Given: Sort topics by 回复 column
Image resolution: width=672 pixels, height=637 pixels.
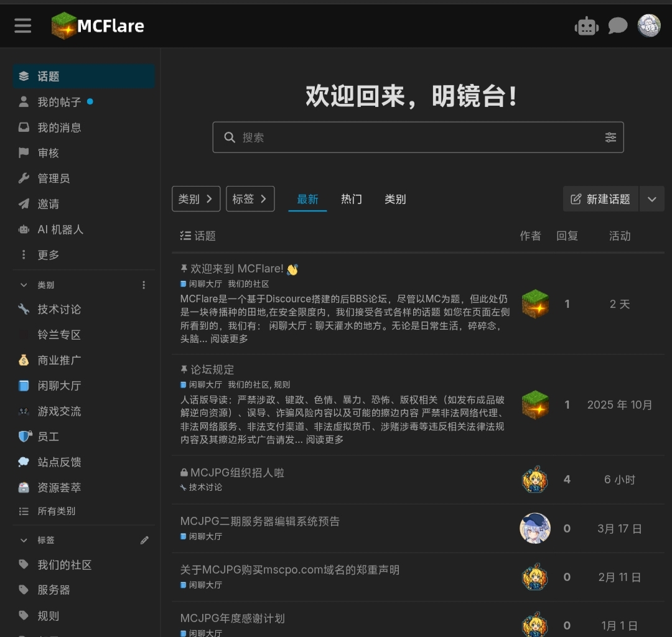Looking at the screenshot, I should [567, 236].
